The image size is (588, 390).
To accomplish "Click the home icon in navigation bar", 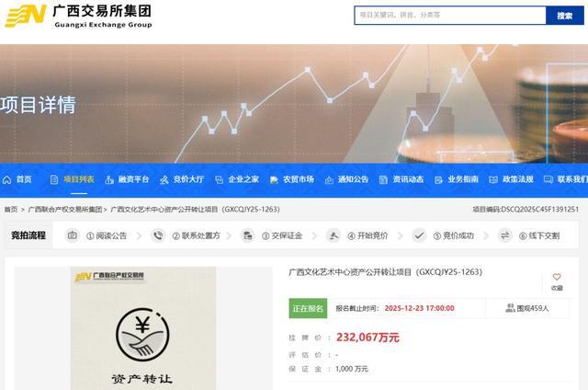I will coord(6,179).
